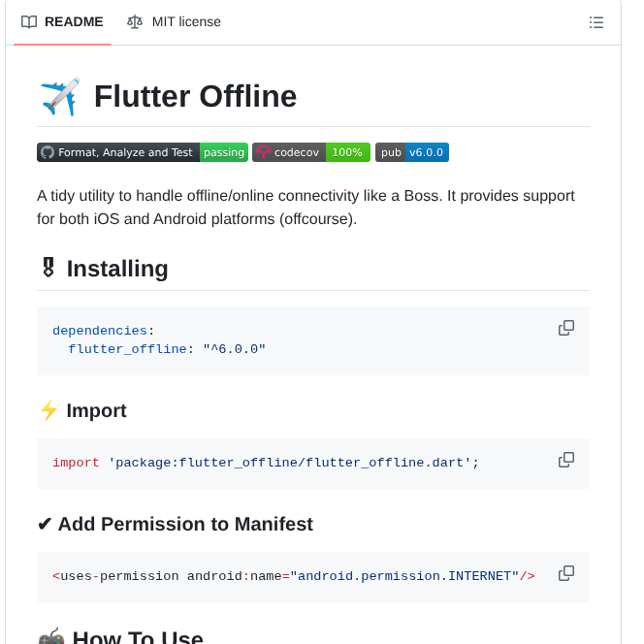Open the codecov 100% badge

[x=311, y=152]
